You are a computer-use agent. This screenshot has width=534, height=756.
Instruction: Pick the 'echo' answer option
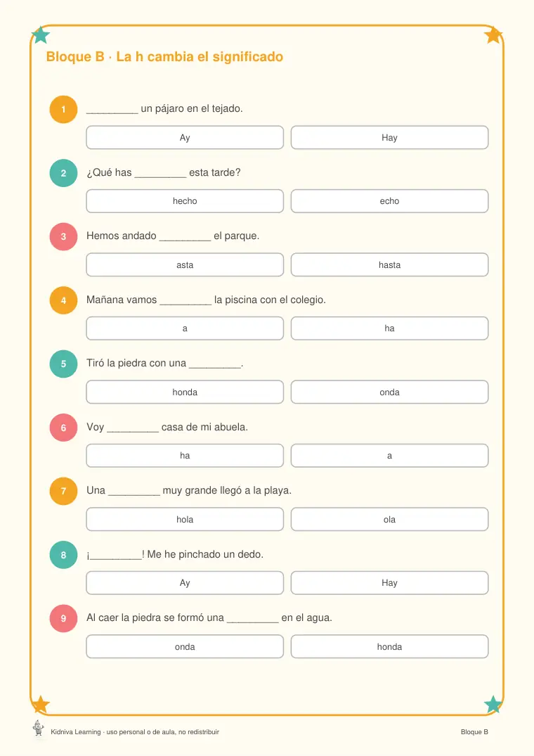coord(389,201)
